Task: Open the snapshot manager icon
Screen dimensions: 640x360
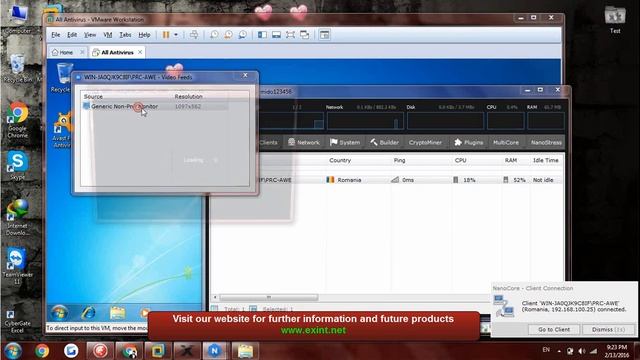Action: click(x=242, y=35)
